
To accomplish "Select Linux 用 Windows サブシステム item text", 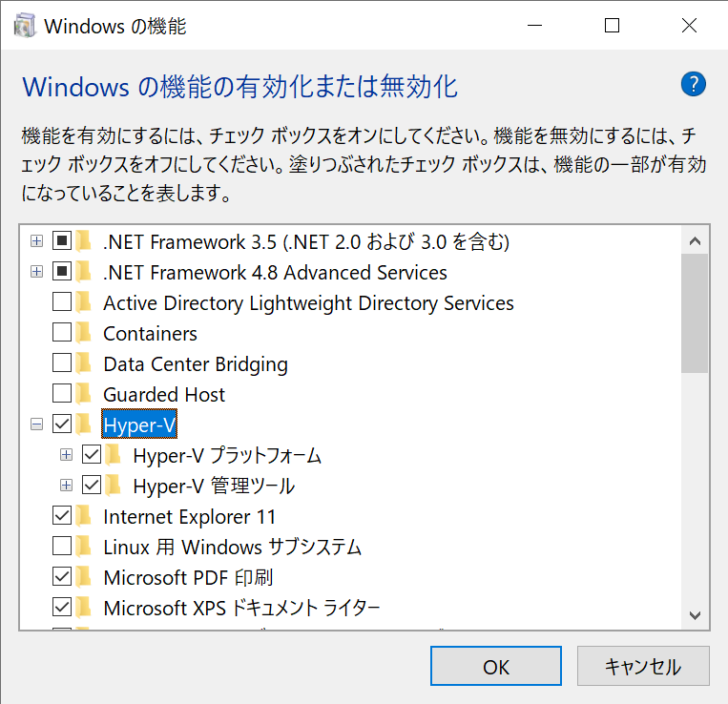I will coord(232,547).
